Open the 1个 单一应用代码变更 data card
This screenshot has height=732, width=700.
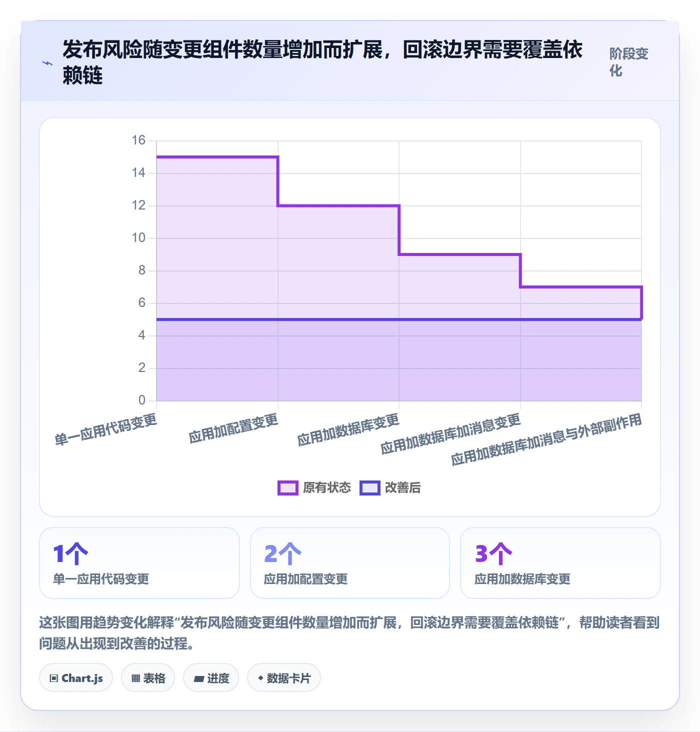click(139, 563)
